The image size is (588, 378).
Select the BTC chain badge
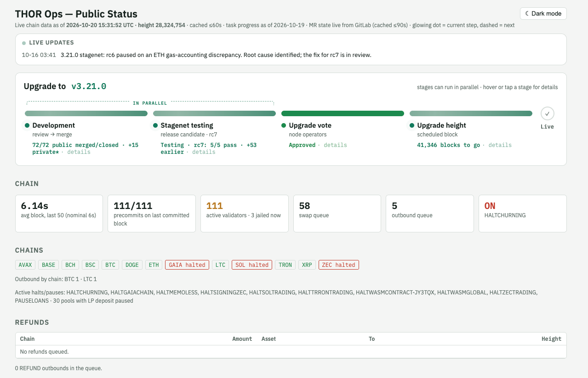click(x=110, y=265)
